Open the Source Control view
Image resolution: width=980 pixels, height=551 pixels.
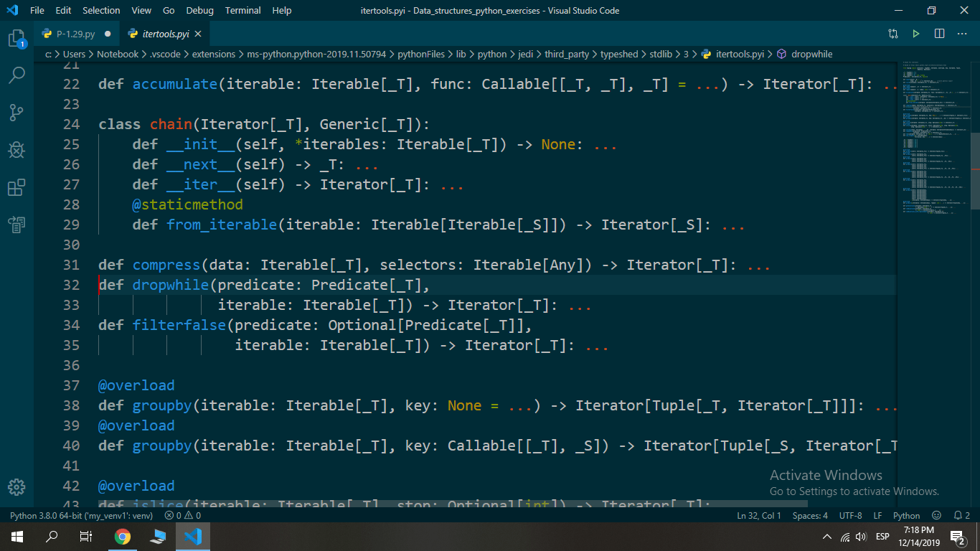pyautogui.click(x=17, y=112)
